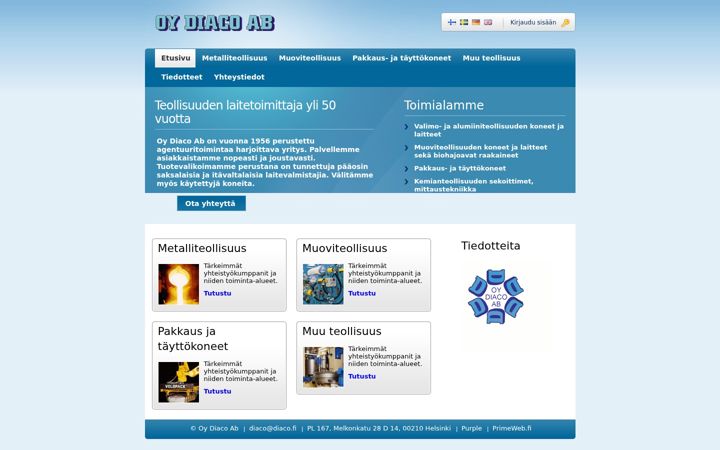Go to Pakkaus- ja täyttökoneet in the navigation bar
The width and height of the screenshot is (720, 450).
[x=402, y=58]
